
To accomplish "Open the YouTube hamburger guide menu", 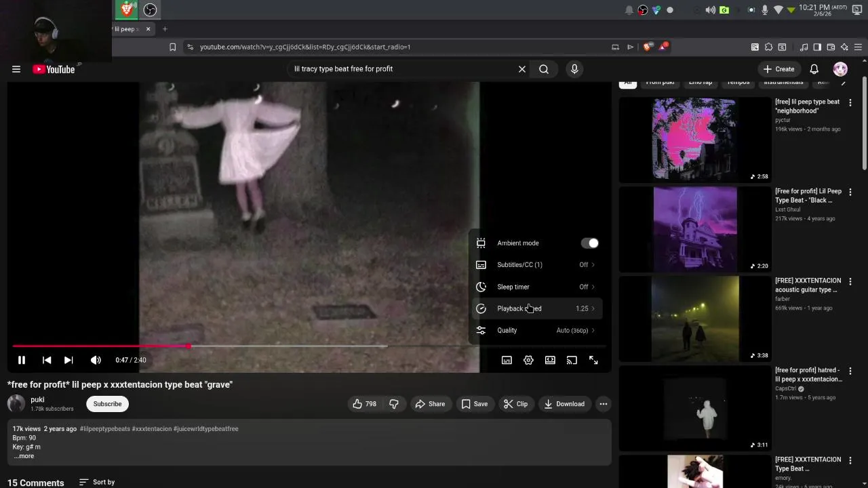I will [16, 69].
